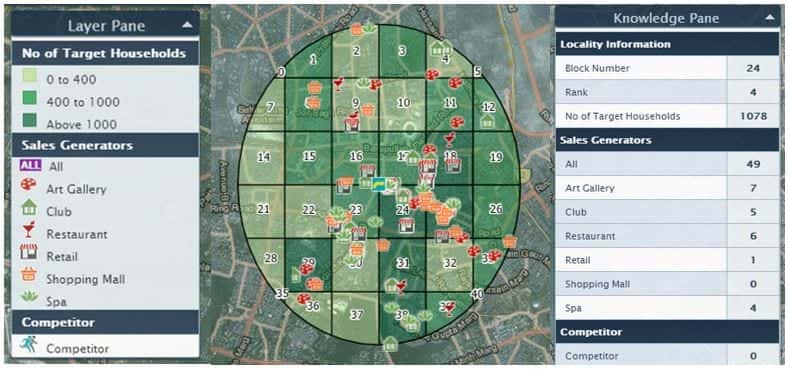
Task: Click the Block Number value 24
Action: click(753, 68)
